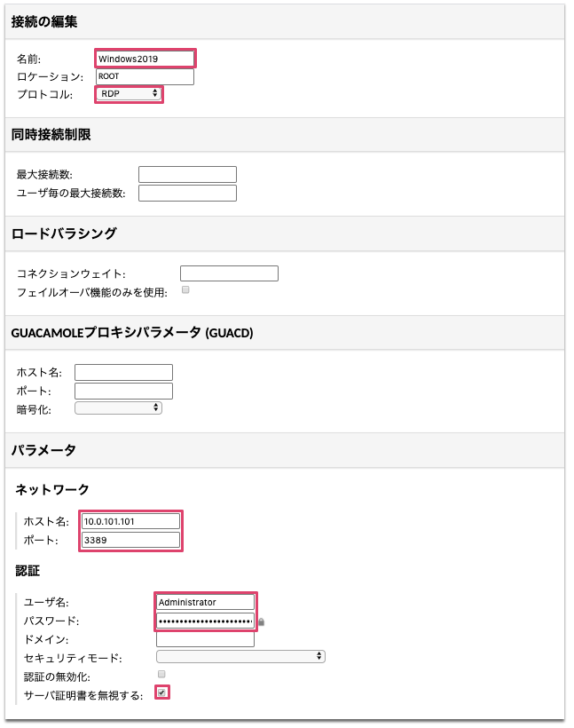Click the ドメイン input field
Viewport: 574px width, 728px height.
[205, 639]
